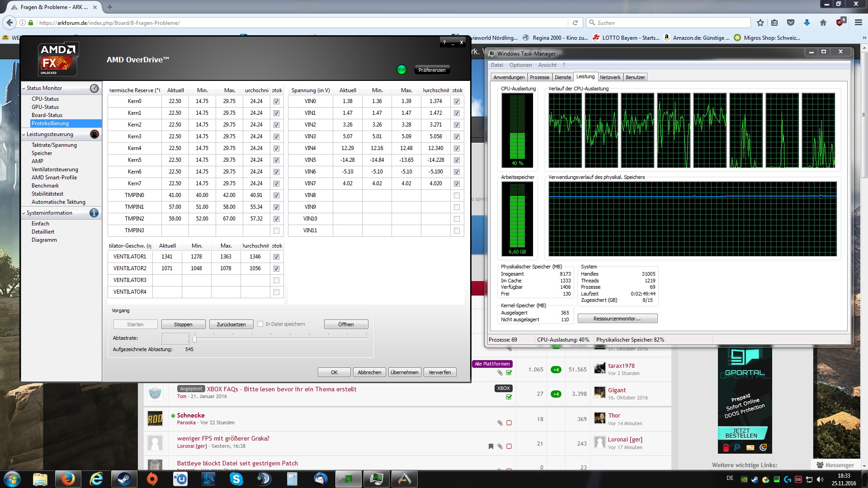The height and width of the screenshot is (488, 868).
Task: Open Stabilitätstest in the sidebar
Action: tap(47, 194)
